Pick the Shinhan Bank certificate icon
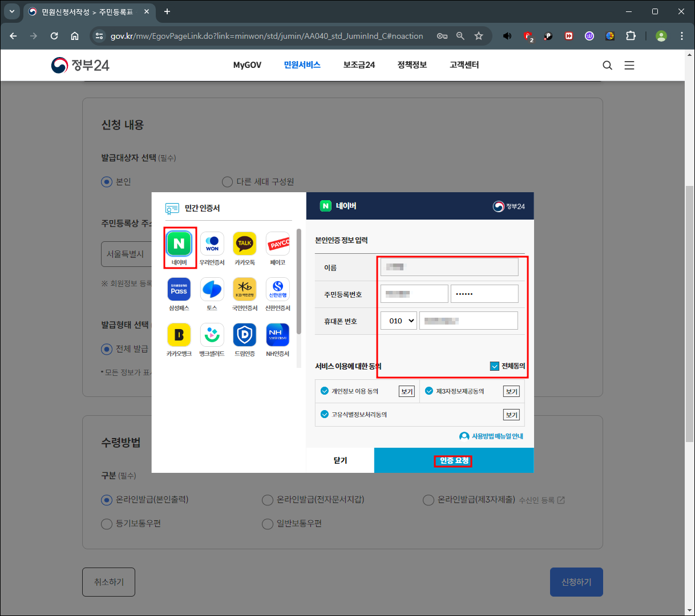Screen dimensions: 695x616 (278, 290)
